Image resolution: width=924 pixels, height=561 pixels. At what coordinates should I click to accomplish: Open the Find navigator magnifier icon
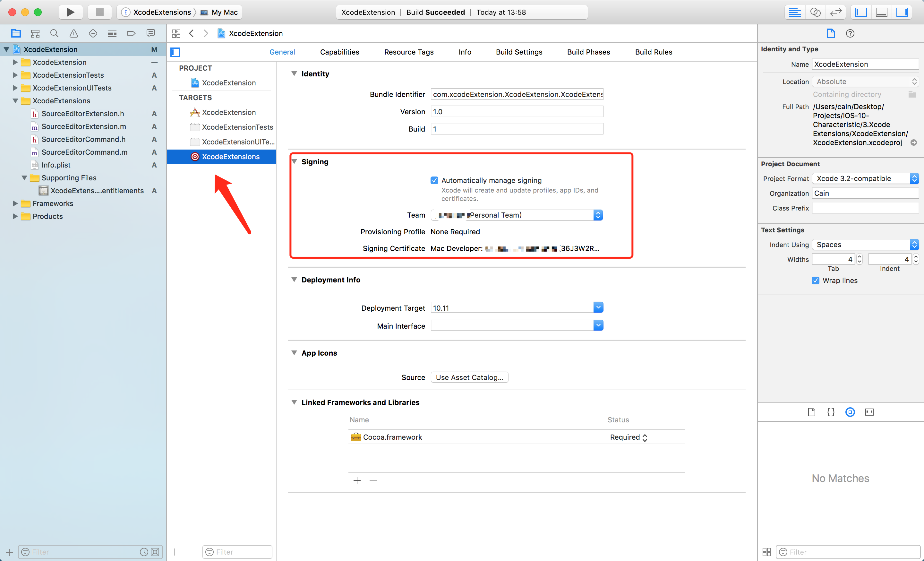click(54, 33)
